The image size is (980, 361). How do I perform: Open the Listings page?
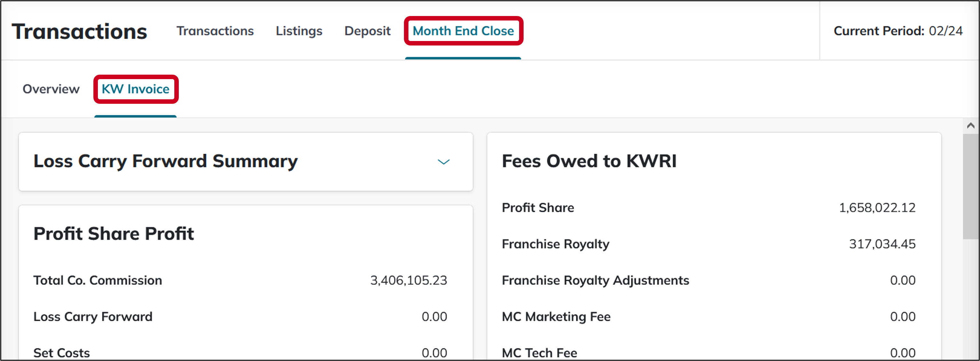(299, 31)
